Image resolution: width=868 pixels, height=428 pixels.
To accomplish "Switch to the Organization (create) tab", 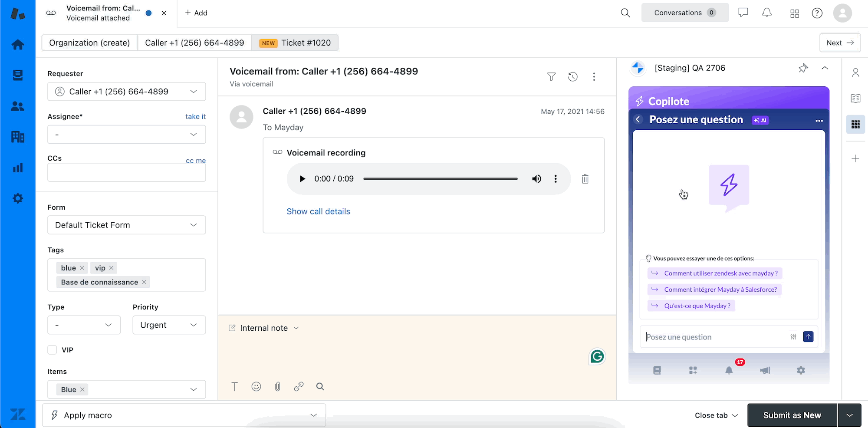I will [89, 43].
